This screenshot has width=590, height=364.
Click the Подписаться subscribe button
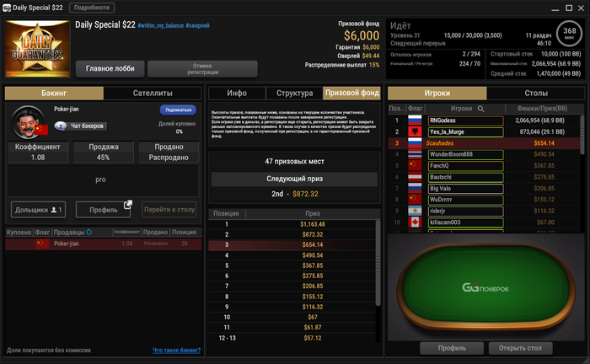(178, 110)
